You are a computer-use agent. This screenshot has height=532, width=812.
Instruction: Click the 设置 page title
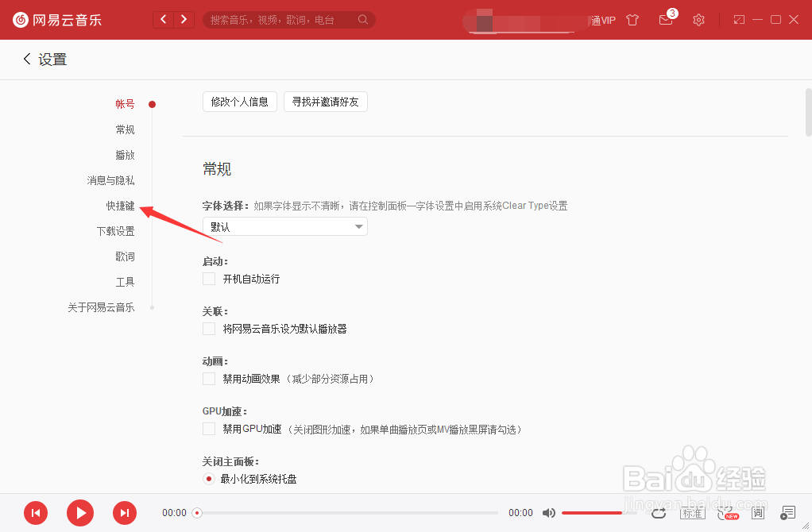[x=52, y=59]
